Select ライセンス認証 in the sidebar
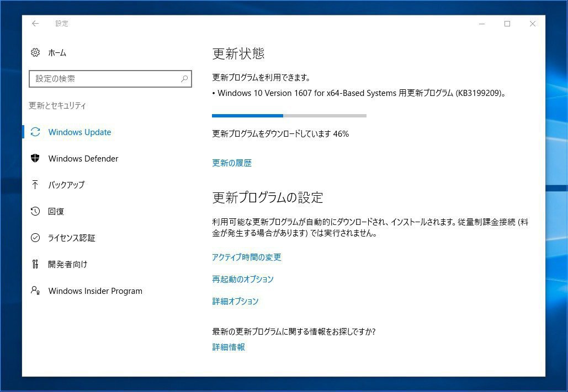 [72, 238]
